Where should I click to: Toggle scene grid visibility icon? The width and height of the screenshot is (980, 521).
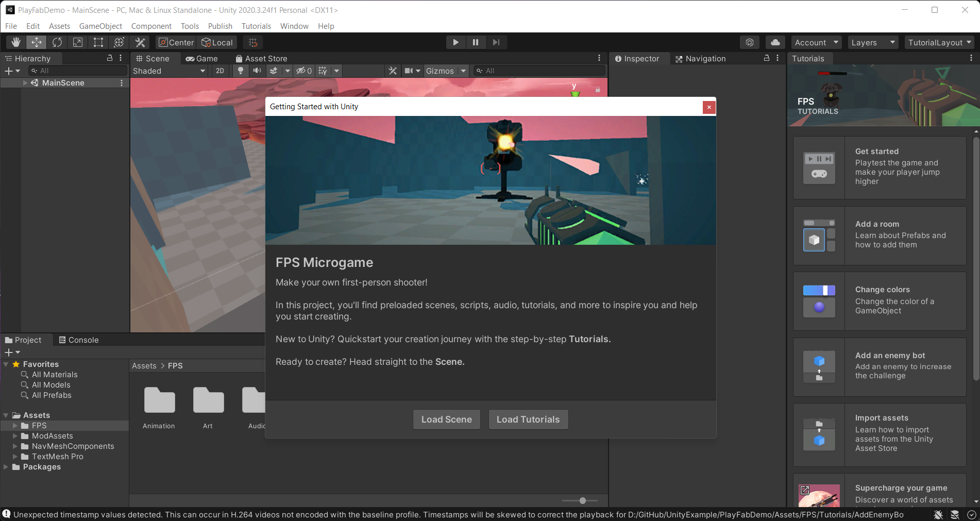(323, 71)
